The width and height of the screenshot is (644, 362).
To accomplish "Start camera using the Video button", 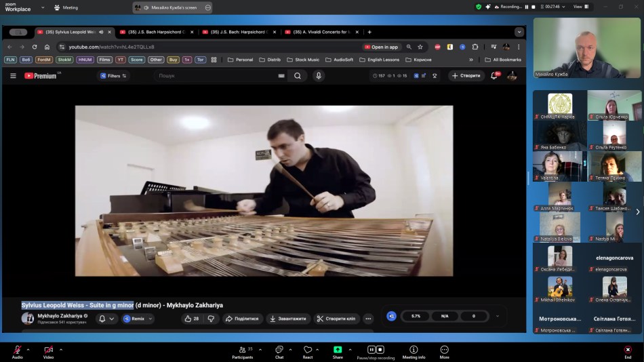I will point(48,350).
